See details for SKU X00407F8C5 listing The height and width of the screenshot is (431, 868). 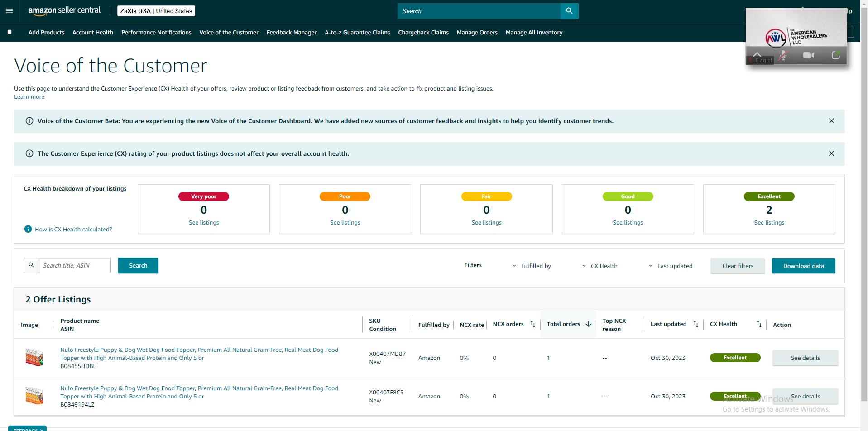click(805, 396)
